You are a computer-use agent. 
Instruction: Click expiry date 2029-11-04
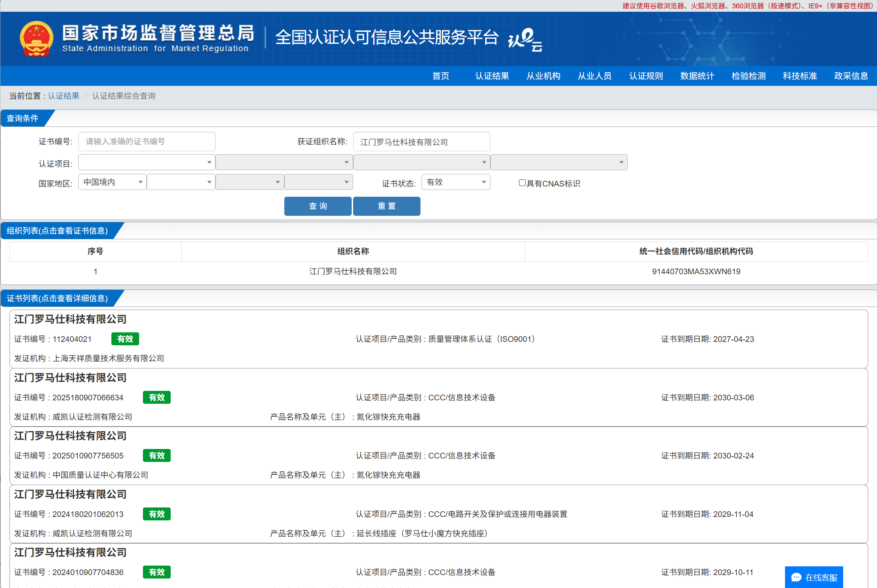coord(733,514)
